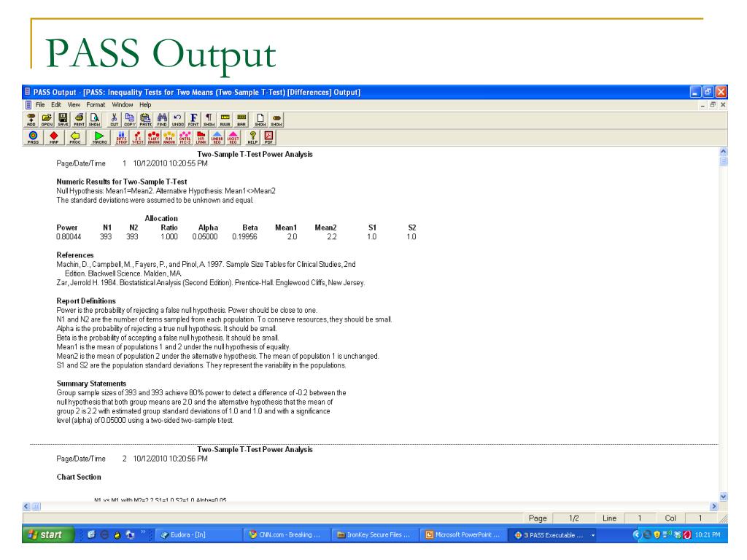Toggle the RULER icon
The height and width of the screenshot is (560, 747).
point(225,120)
